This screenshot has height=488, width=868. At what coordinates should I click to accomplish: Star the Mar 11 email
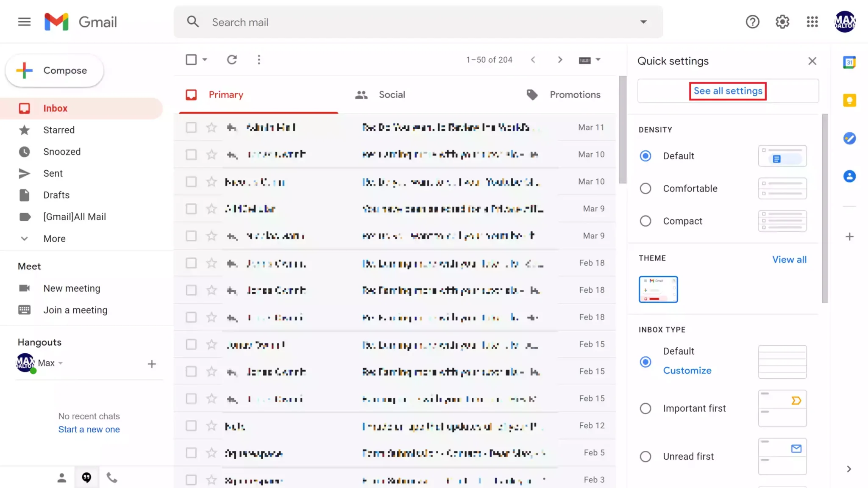[211, 127]
